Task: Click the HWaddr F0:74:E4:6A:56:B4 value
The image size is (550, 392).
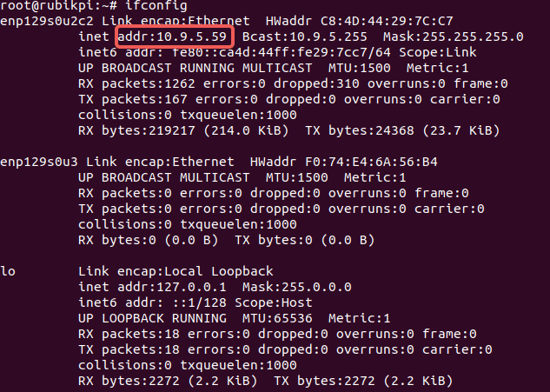Action: point(344,162)
